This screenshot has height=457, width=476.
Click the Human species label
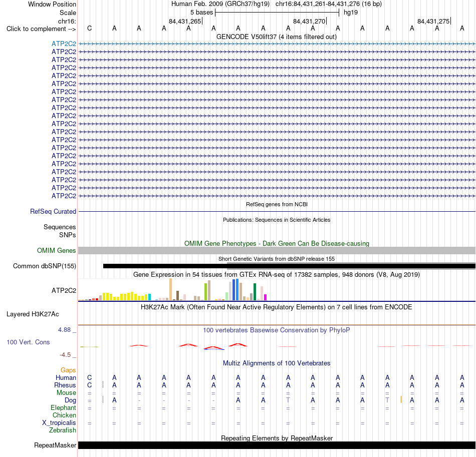66,377
